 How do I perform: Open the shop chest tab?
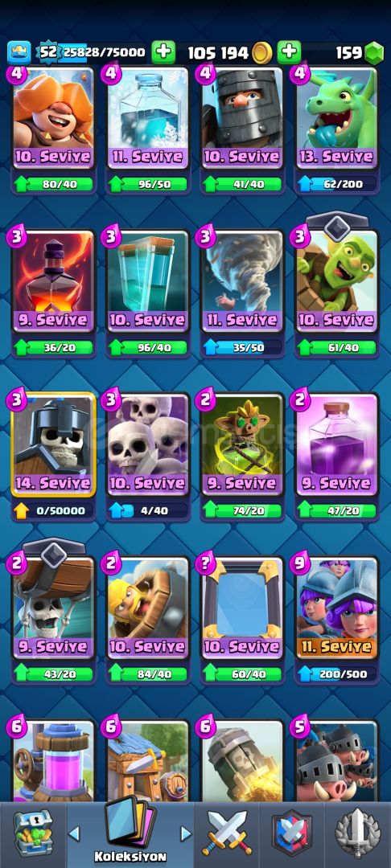pyautogui.click(x=33, y=833)
